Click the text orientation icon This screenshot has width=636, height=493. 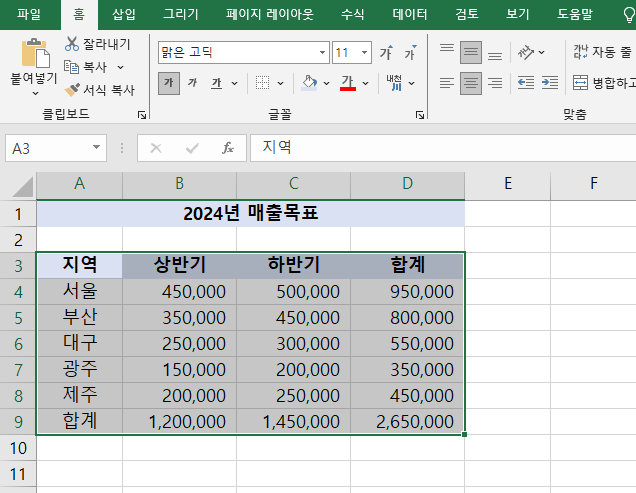click(x=526, y=52)
